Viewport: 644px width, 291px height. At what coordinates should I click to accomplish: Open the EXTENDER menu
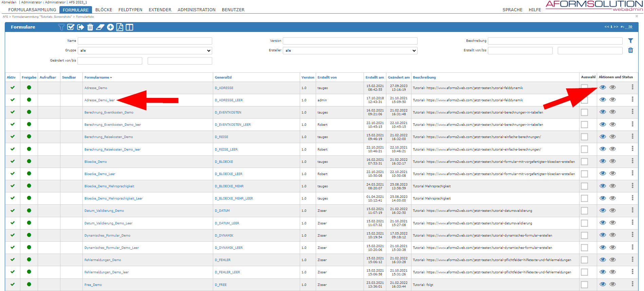point(160,10)
